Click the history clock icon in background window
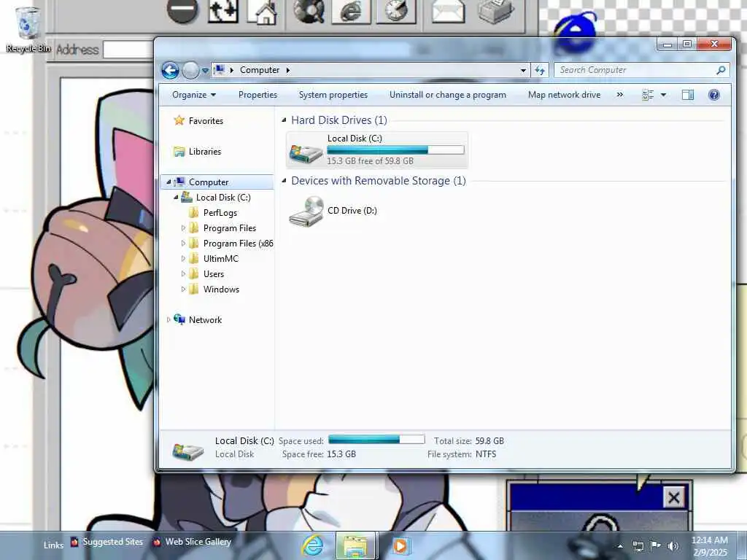Image resolution: width=747 pixels, height=560 pixels. 396,10
